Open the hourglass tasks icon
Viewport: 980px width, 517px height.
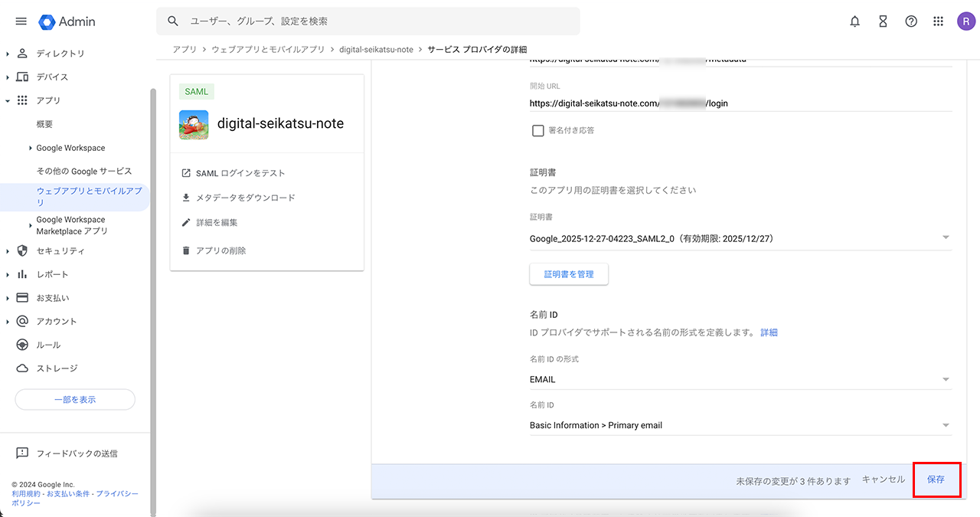(883, 21)
